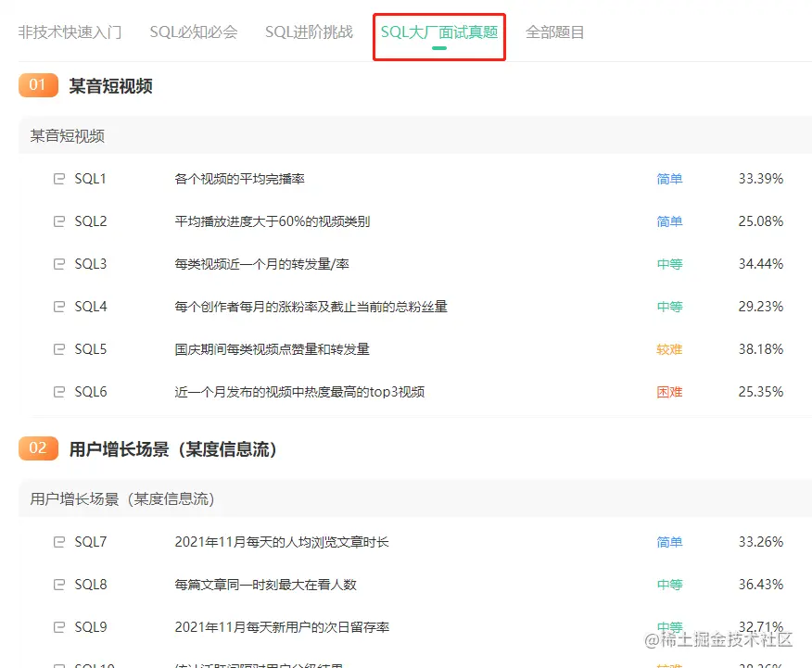Click the gray 某音短视频 group header bar
The image size is (812, 668).
(x=414, y=135)
